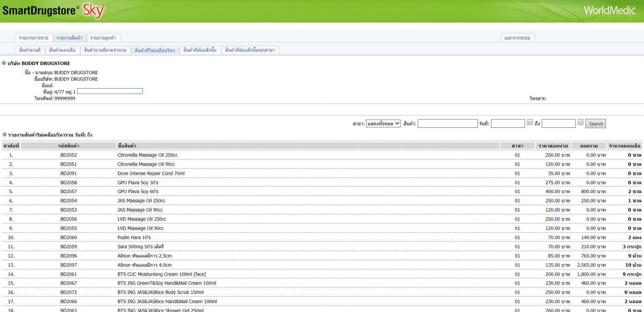Image resolution: width=644 pixels, height=312 pixels.
Task: Select JAS Massage Oil 90cc
Action: [140, 210]
